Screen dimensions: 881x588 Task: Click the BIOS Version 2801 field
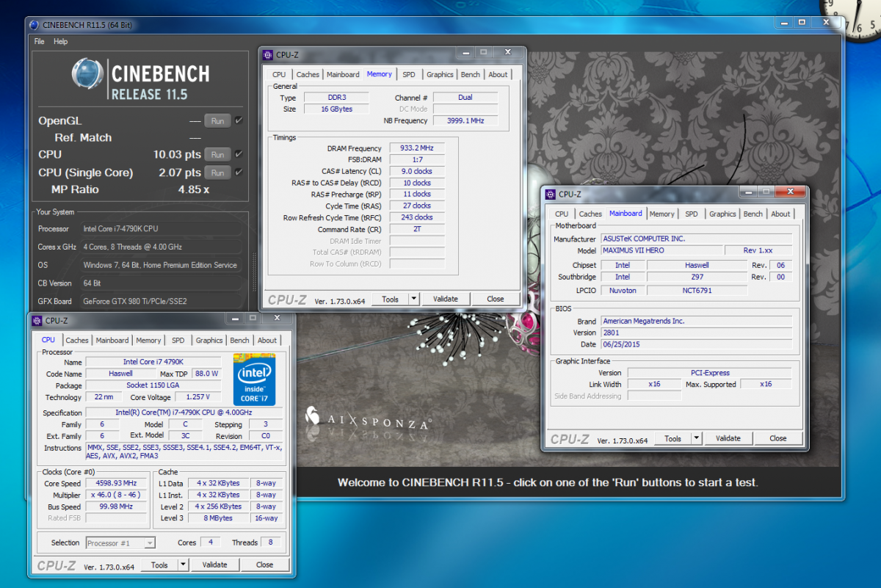[x=696, y=333]
